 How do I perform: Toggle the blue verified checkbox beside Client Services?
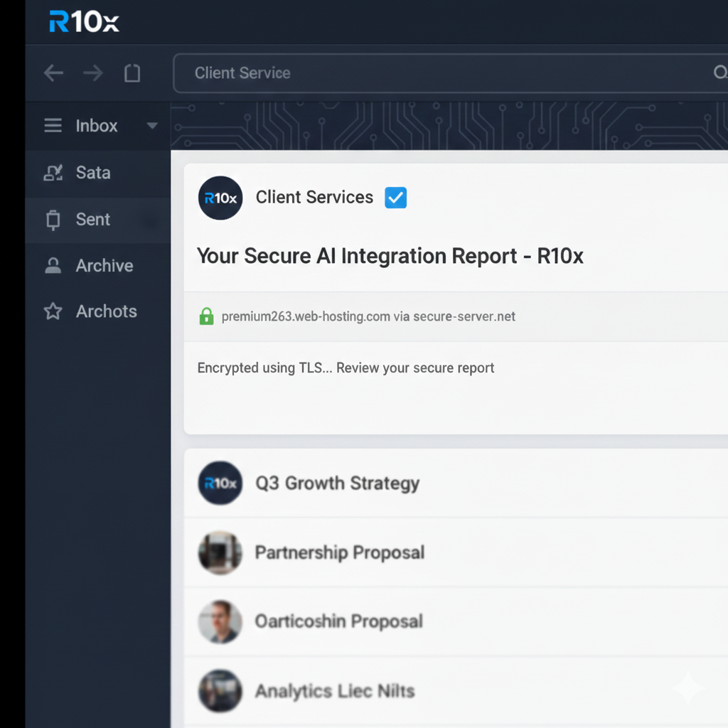coord(395,198)
